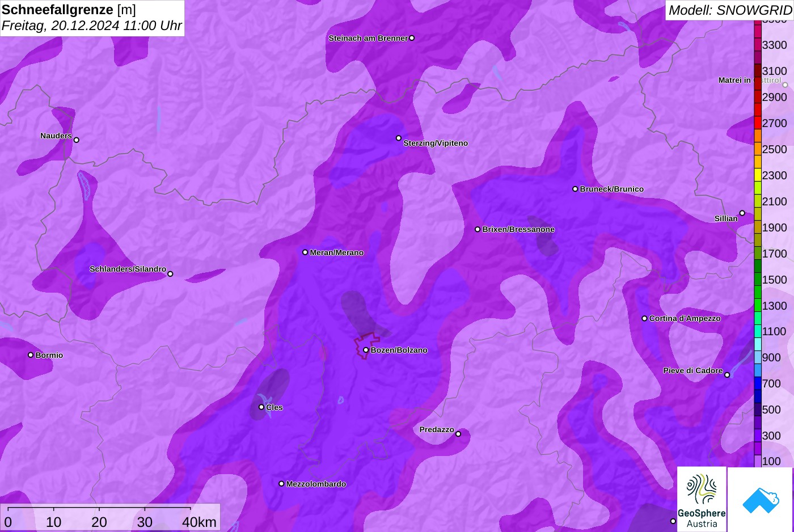This screenshot has width=794, height=532.
Task: Click the Modell: SNOWGRID label
Action: click(x=730, y=10)
